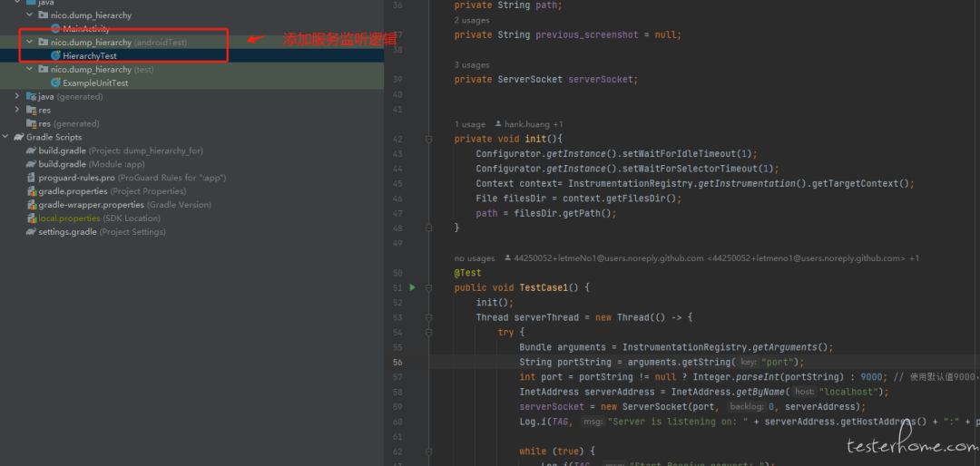Expand the java (generated) folder
980x466 pixels.
click(x=18, y=96)
